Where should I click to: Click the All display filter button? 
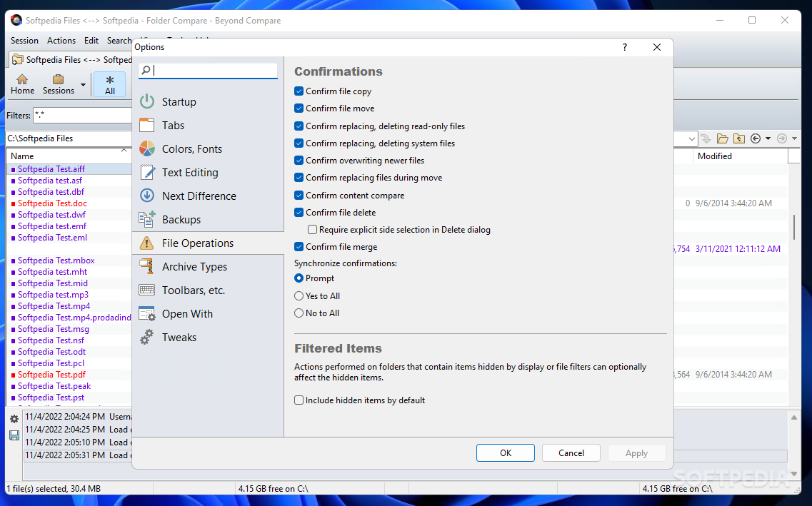[x=110, y=85]
